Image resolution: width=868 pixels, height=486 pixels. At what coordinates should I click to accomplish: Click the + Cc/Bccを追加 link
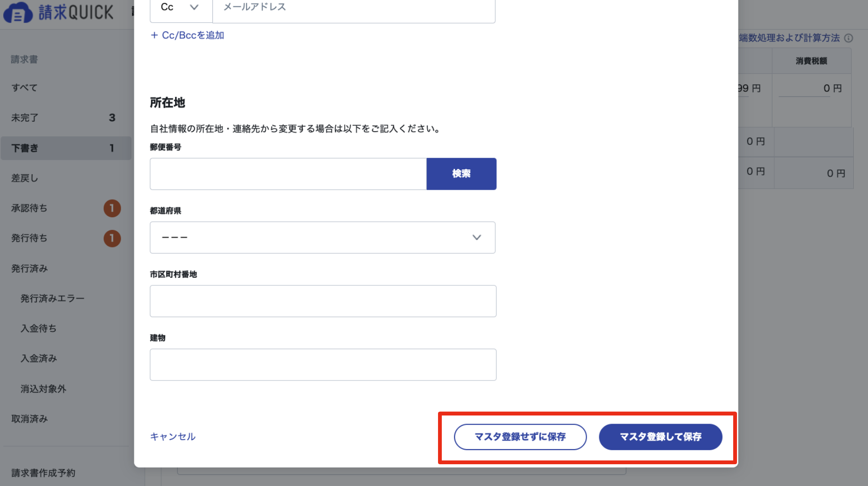point(187,35)
